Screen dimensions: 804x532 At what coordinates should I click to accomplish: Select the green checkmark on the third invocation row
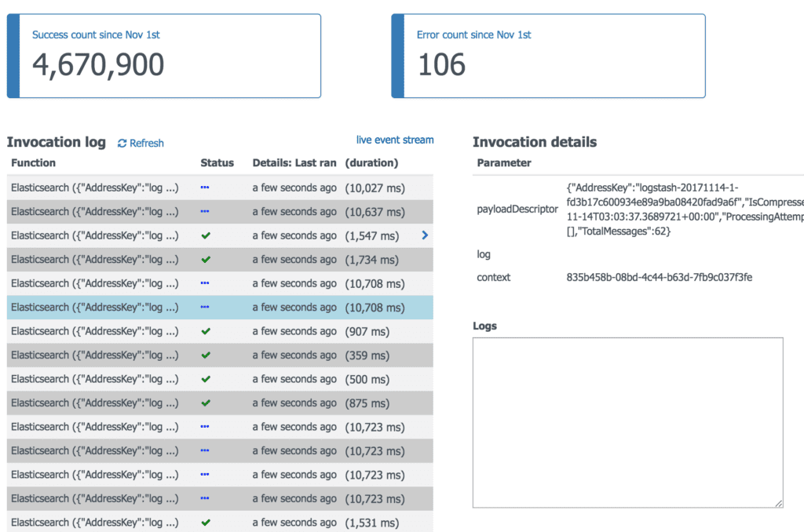(x=205, y=235)
